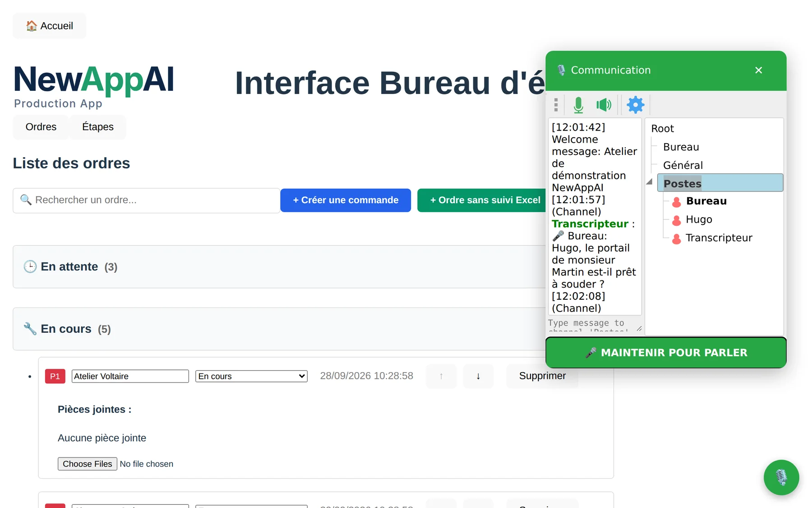This screenshot has width=812, height=508.
Task: Click the up arrow for Atelier Voltaire
Action: (x=441, y=376)
